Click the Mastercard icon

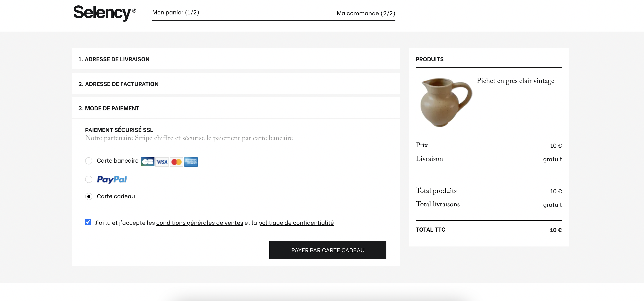(x=177, y=162)
